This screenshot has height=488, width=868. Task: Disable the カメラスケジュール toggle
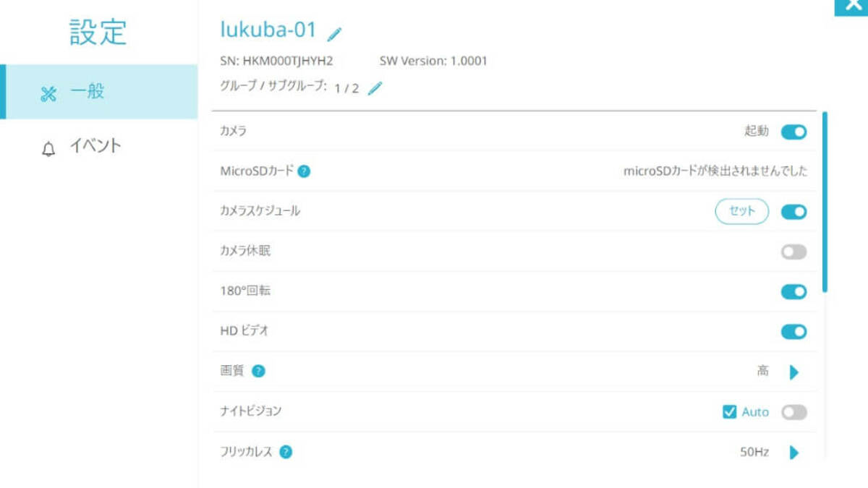pos(793,212)
